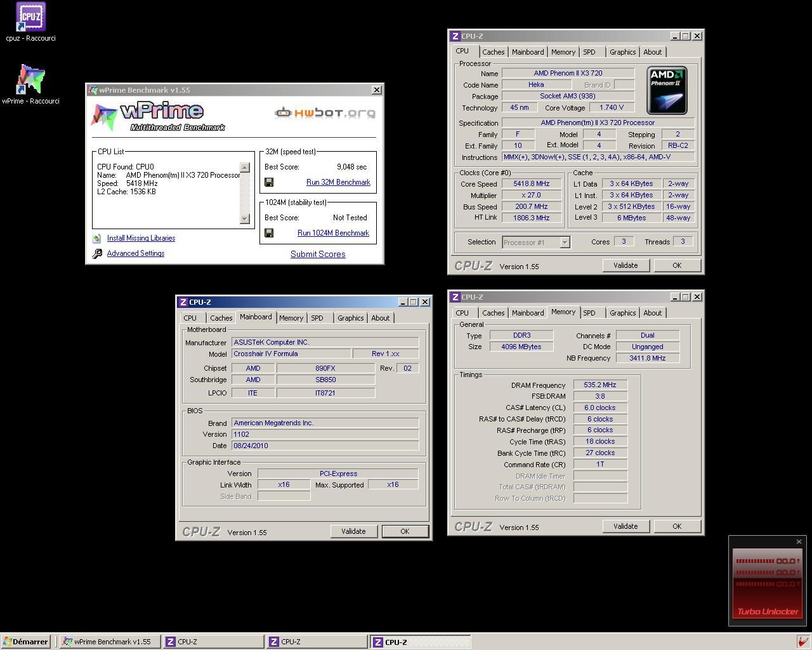Select About tab in Mainboard window

380,318
